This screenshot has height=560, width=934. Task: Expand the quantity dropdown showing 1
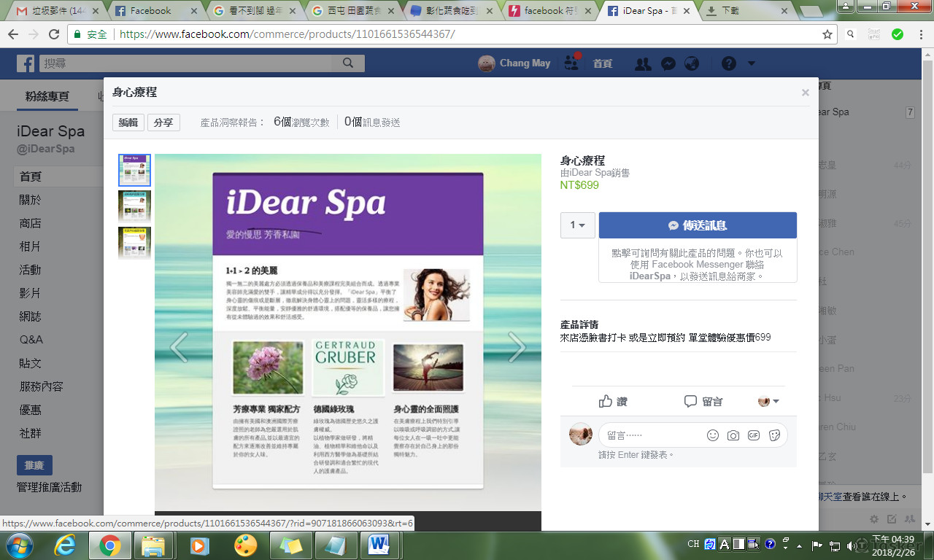click(x=578, y=225)
